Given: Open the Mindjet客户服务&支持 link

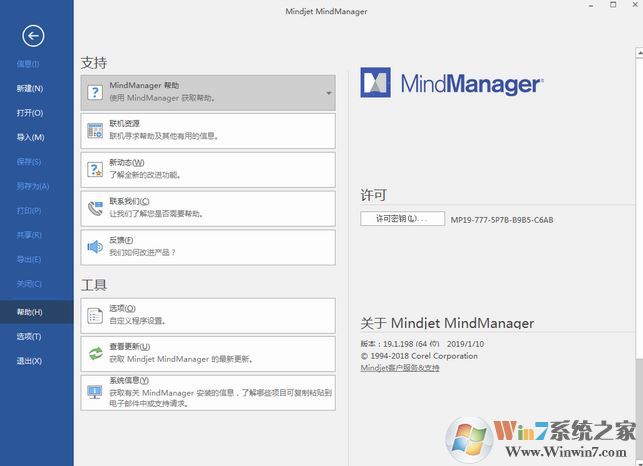Looking at the screenshot, I should click(400, 368).
